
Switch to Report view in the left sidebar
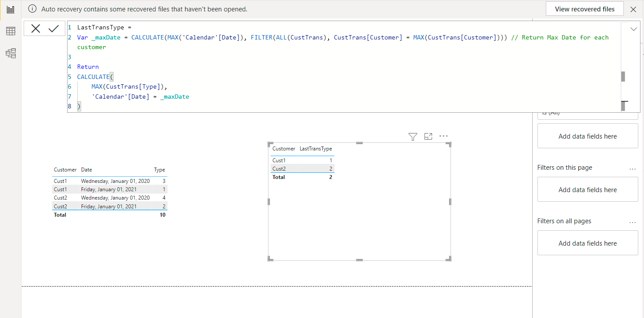click(11, 9)
